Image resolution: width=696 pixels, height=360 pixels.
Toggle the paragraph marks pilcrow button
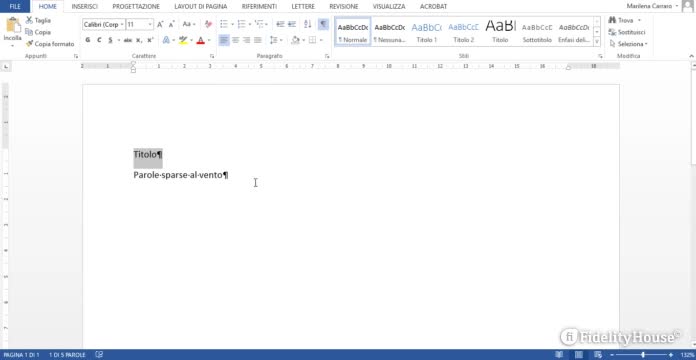(324, 24)
